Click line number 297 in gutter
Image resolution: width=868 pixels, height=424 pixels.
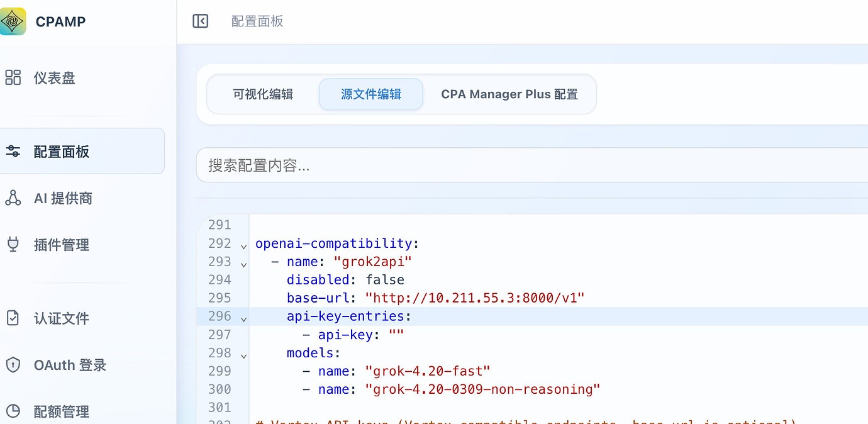point(220,334)
